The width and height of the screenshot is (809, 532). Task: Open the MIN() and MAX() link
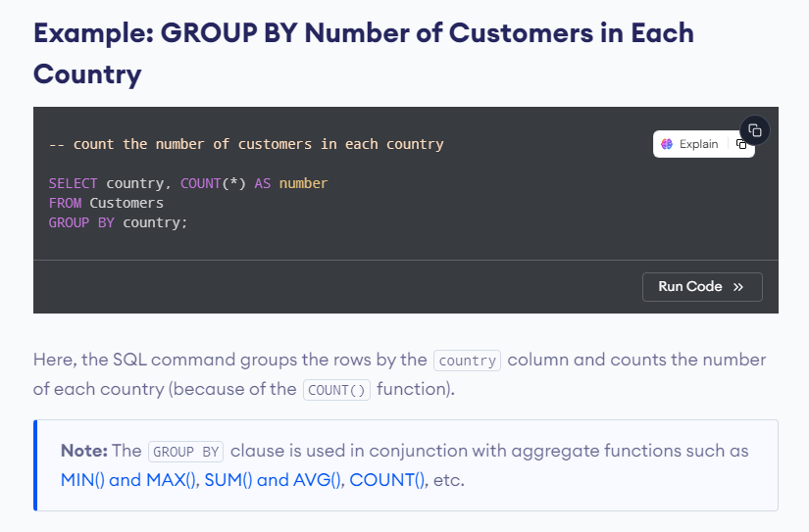(x=129, y=480)
